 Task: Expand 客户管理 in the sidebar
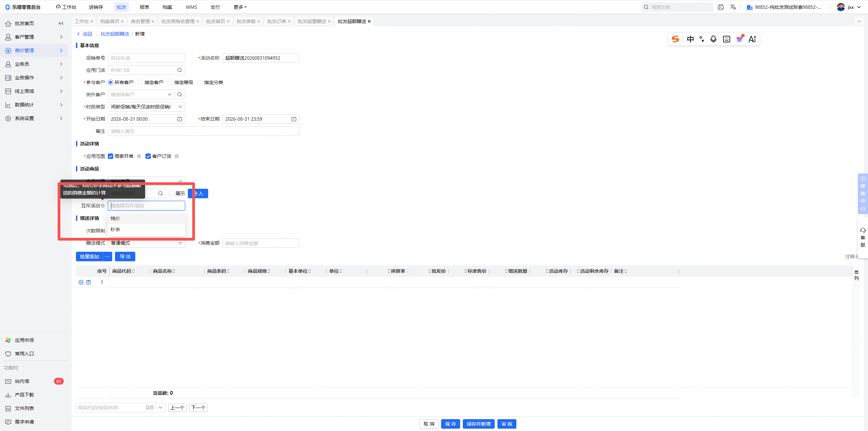(x=34, y=37)
